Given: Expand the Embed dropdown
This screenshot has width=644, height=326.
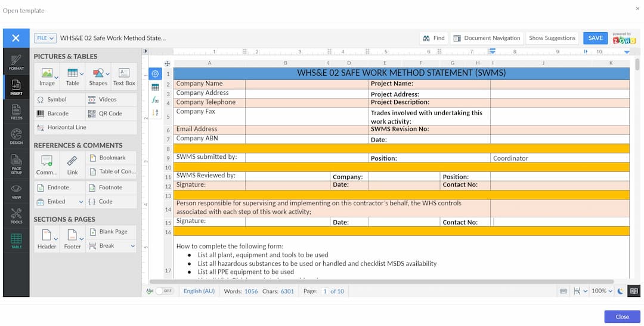Looking at the screenshot, I should (81, 202).
